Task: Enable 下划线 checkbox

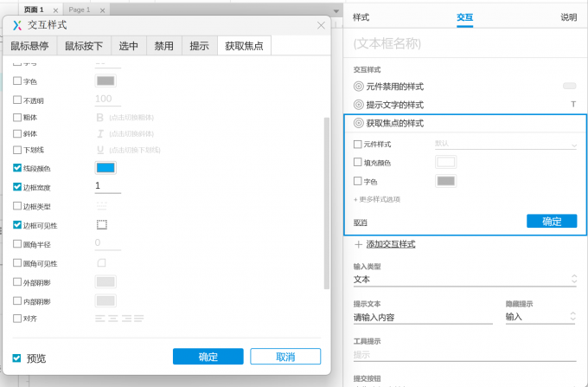Action: pyautogui.click(x=17, y=150)
